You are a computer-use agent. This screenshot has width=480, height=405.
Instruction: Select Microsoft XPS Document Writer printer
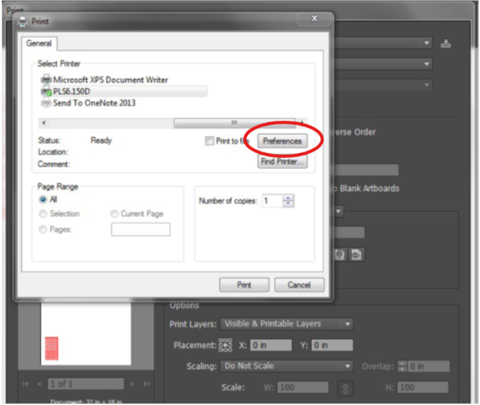110,80
